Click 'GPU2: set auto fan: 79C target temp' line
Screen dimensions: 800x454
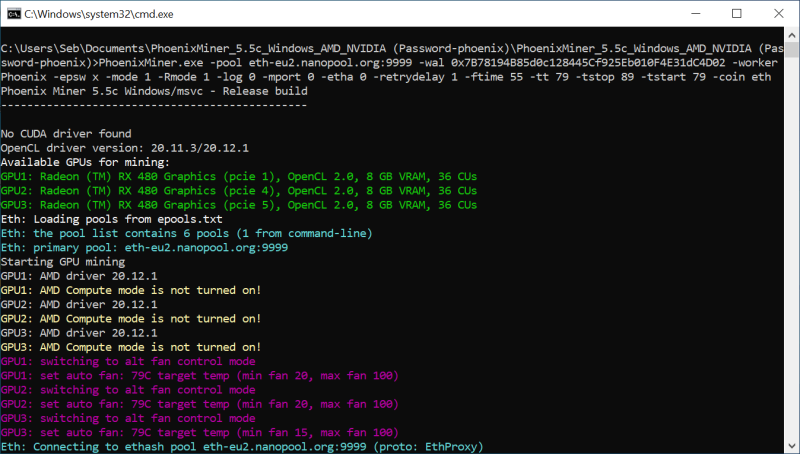click(199, 405)
